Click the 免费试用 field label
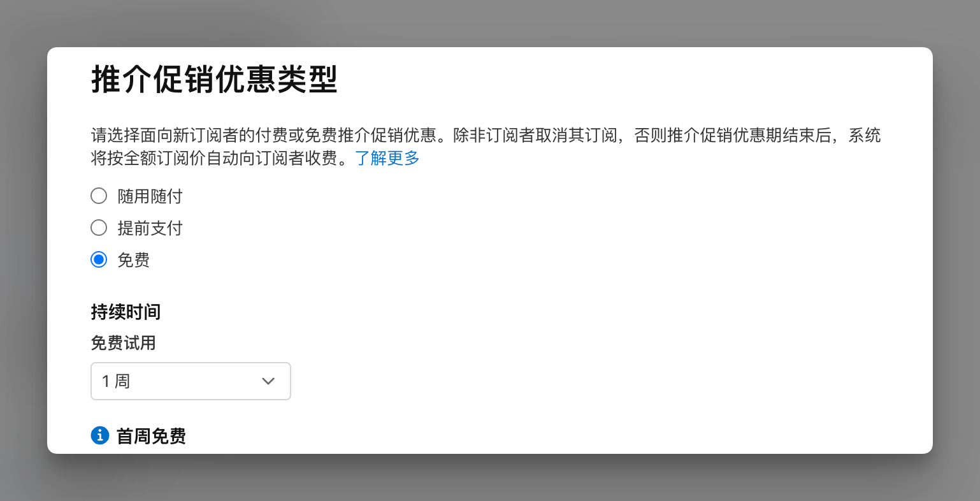The height and width of the screenshot is (501, 980). (x=123, y=343)
